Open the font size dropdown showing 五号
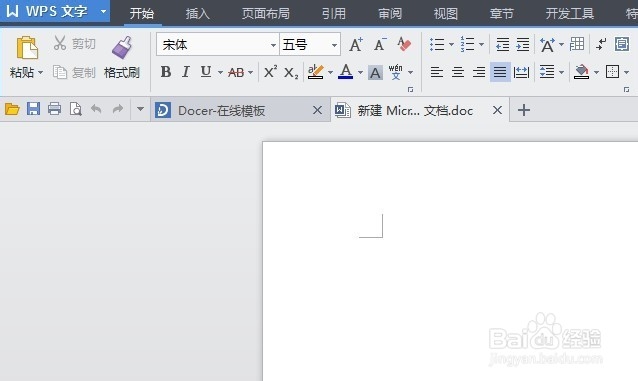 coord(334,45)
